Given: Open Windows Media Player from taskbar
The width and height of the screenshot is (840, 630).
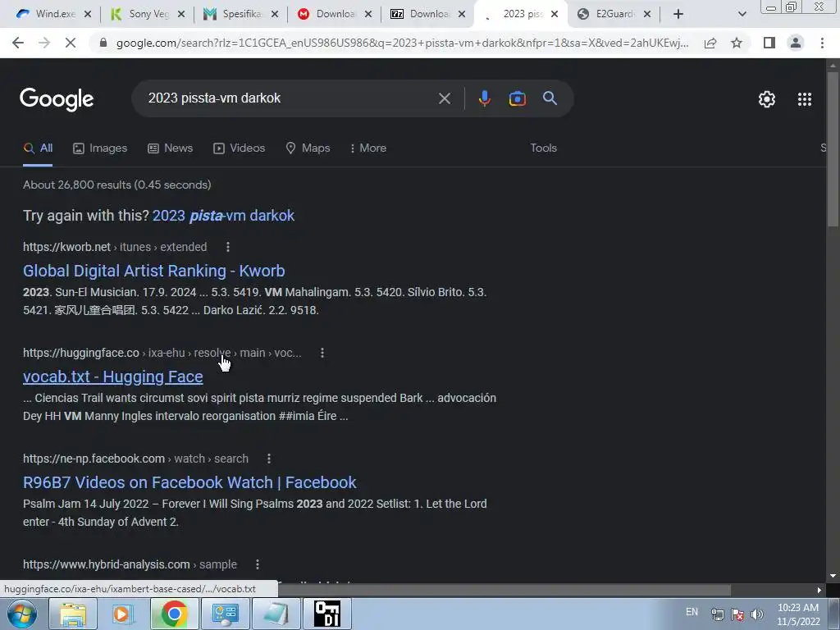Looking at the screenshot, I should click(123, 614).
